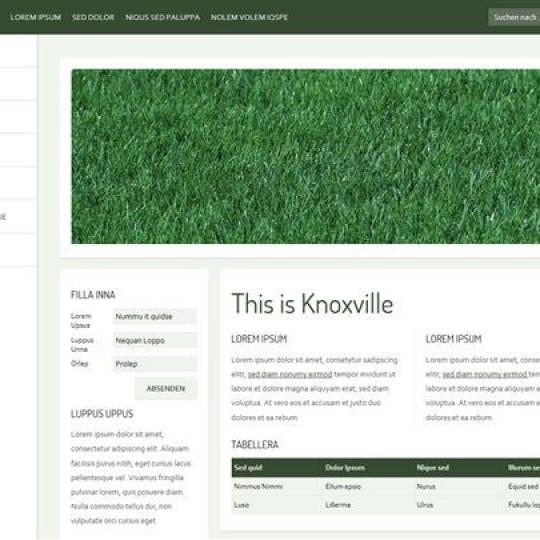
Task: Focus the Nummu it quidse input field
Action: (x=155, y=316)
